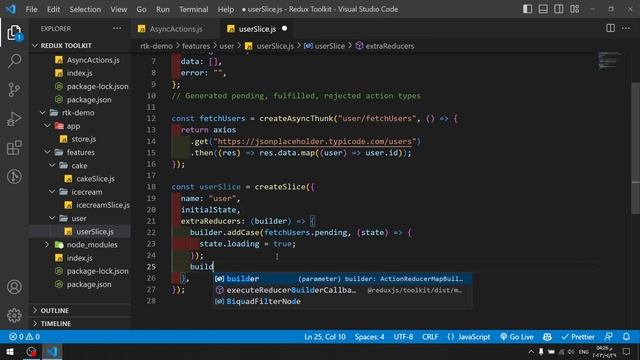Toggle secondary side bar layout icon
The width and height of the screenshot is (640, 360).
558,9
